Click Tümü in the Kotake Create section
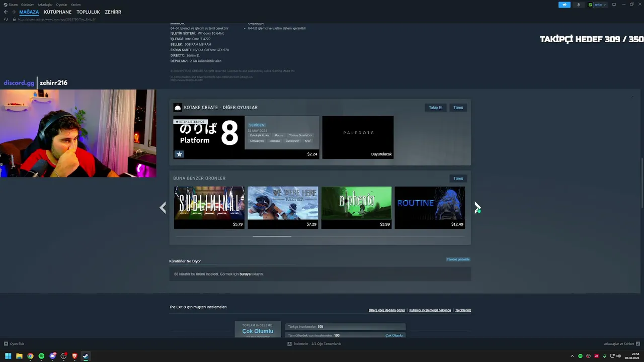The width and height of the screenshot is (644, 362). (x=458, y=108)
